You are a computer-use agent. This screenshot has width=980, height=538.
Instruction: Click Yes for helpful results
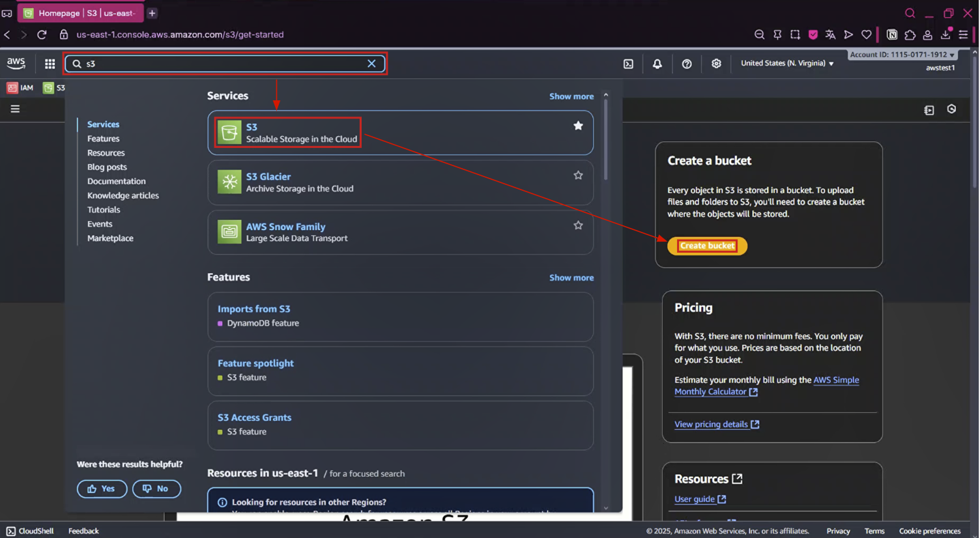coord(102,488)
